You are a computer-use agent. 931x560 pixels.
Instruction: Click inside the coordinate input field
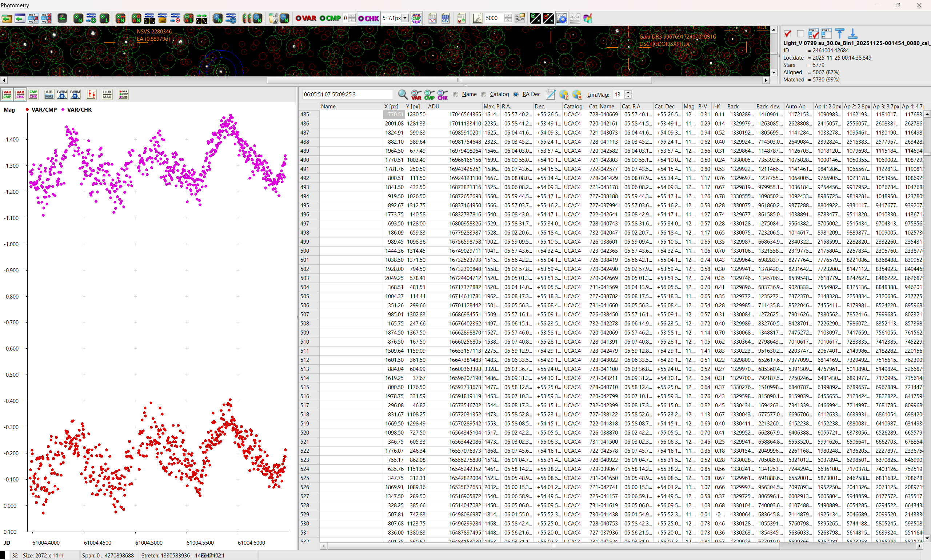click(347, 94)
